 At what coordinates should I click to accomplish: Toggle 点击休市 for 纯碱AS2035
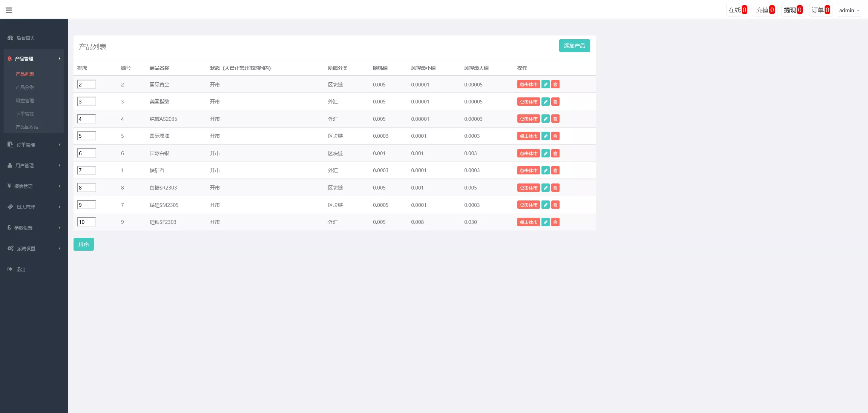point(528,119)
